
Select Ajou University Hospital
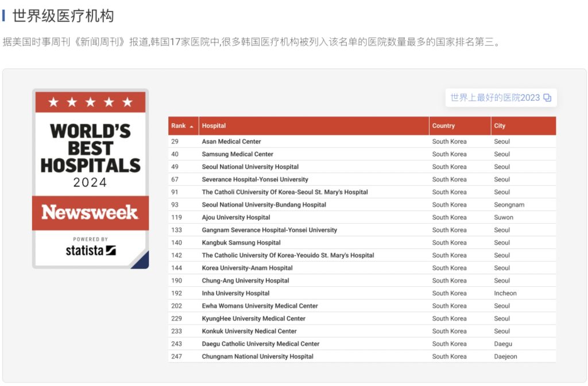[x=236, y=217]
